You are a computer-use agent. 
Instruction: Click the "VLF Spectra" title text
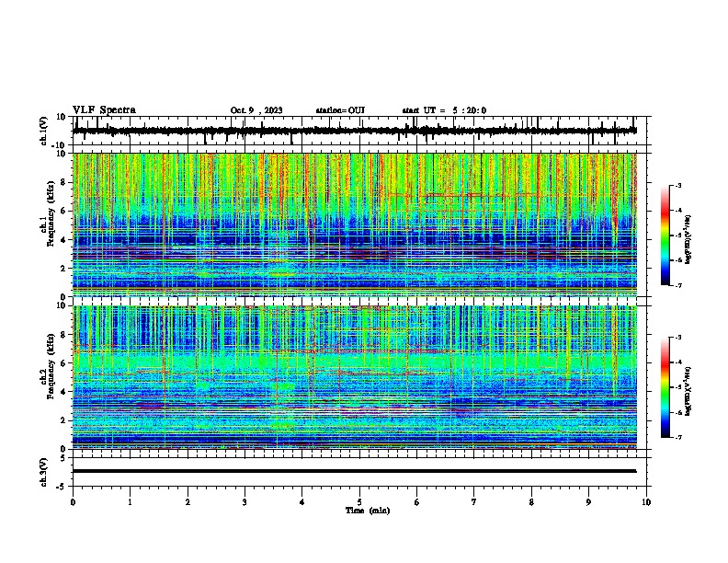pyautogui.click(x=104, y=110)
